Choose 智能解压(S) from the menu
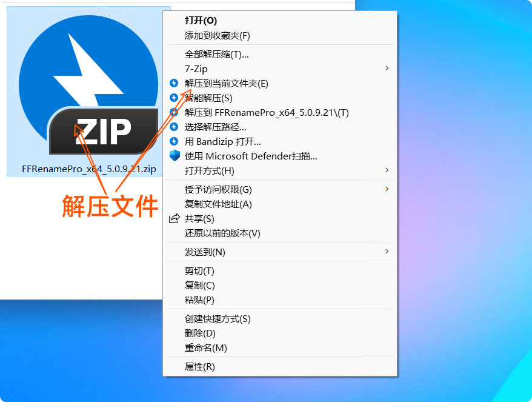 pos(208,98)
